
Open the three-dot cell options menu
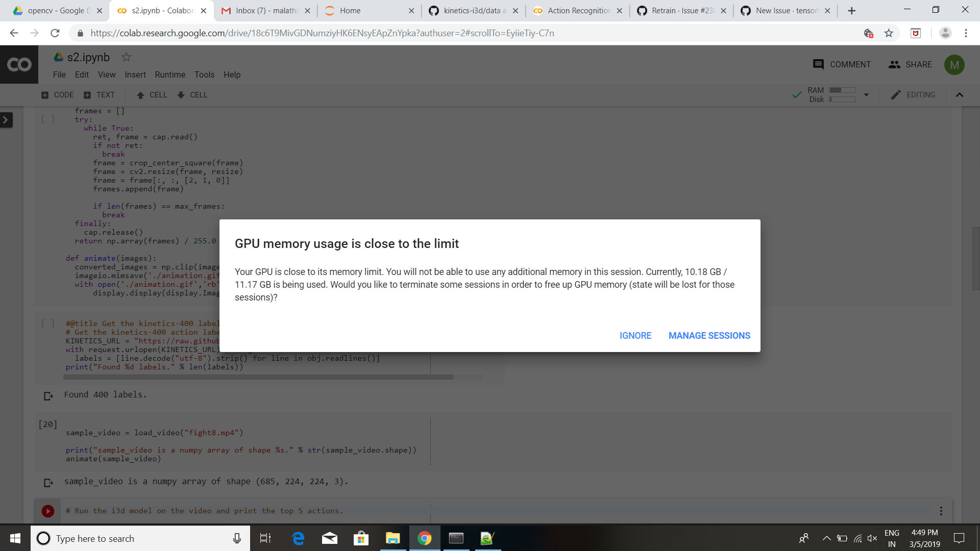coord(941,511)
